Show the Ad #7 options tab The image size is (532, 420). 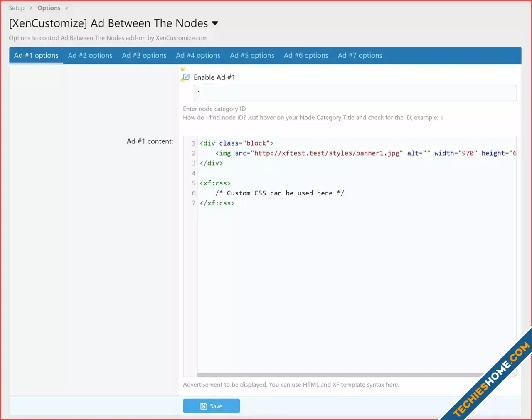pos(360,55)
